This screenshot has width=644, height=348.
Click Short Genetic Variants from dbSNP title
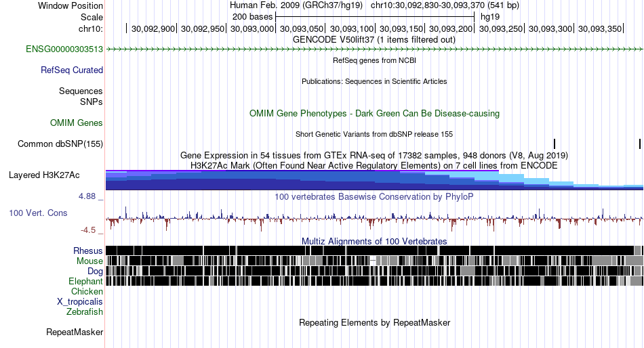374,134
